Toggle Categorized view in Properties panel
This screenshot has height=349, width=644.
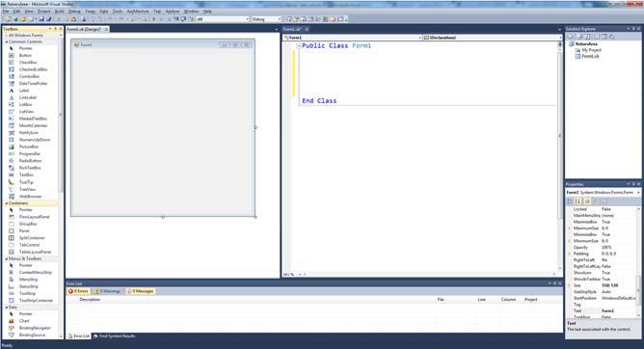[570, 201]
